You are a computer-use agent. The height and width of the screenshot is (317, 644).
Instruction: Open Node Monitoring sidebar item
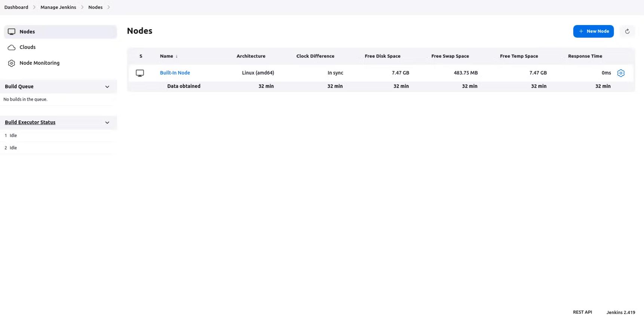[x=60, y=63]
